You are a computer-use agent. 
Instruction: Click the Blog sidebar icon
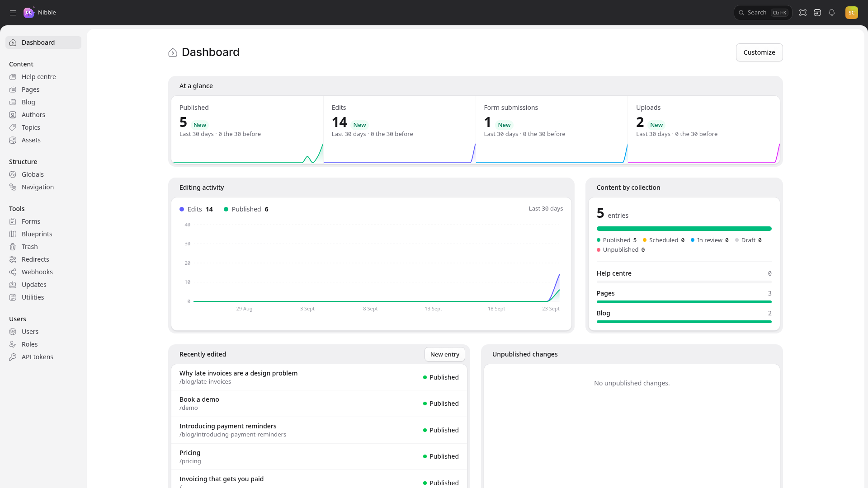13,102
